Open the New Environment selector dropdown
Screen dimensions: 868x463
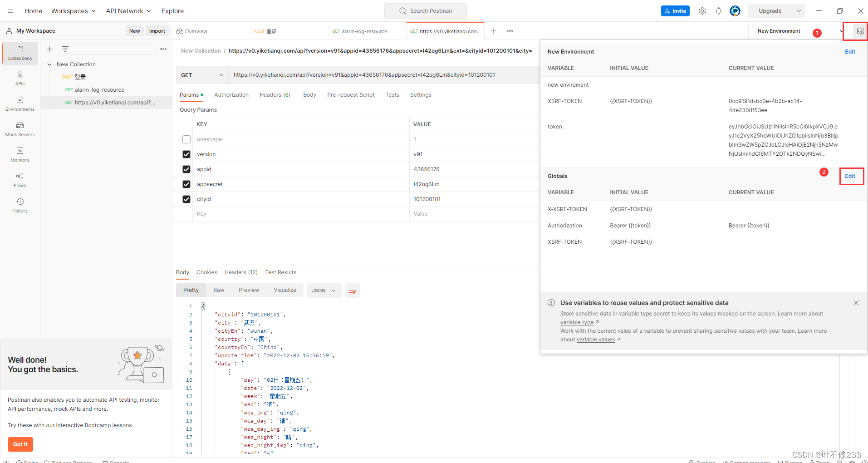pos(799,31)
